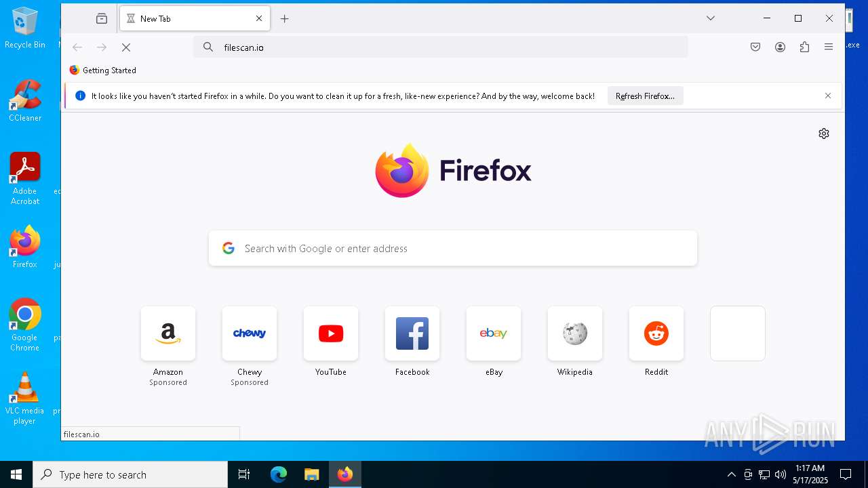Open the clock showing 1:17 AM
Viewport: 868px width, 488px height.
coord(810,474)
